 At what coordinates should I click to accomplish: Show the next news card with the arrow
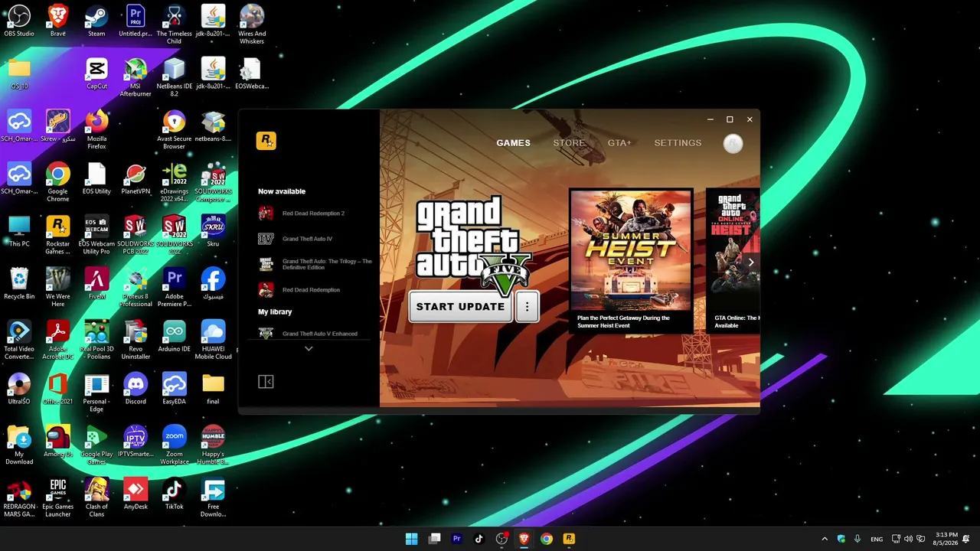[x=751, y=262]
